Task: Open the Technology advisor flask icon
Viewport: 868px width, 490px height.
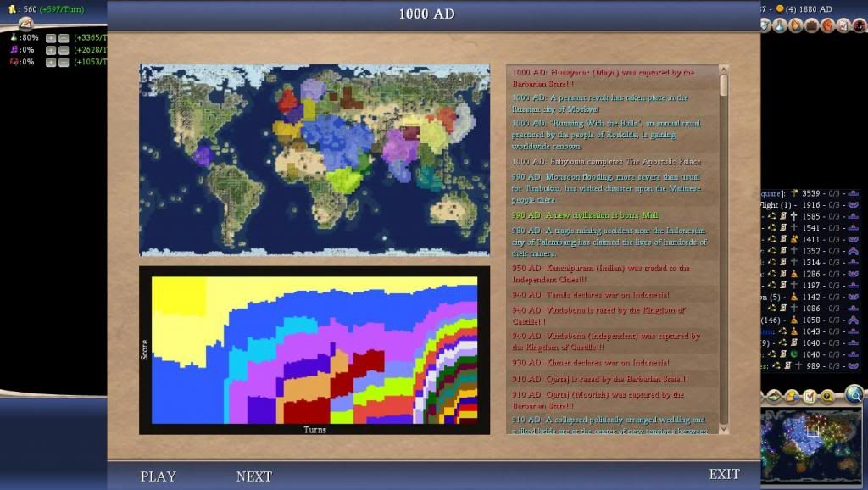Action: click(780, 25)
